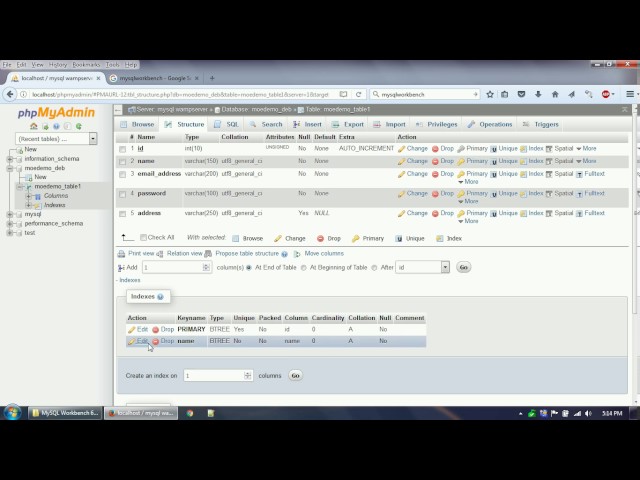Open the Pocket icon in toolbar
Image resolution: width=640 pixels, height=480 pixels.
pyautogui.click(x=521, y=94)
